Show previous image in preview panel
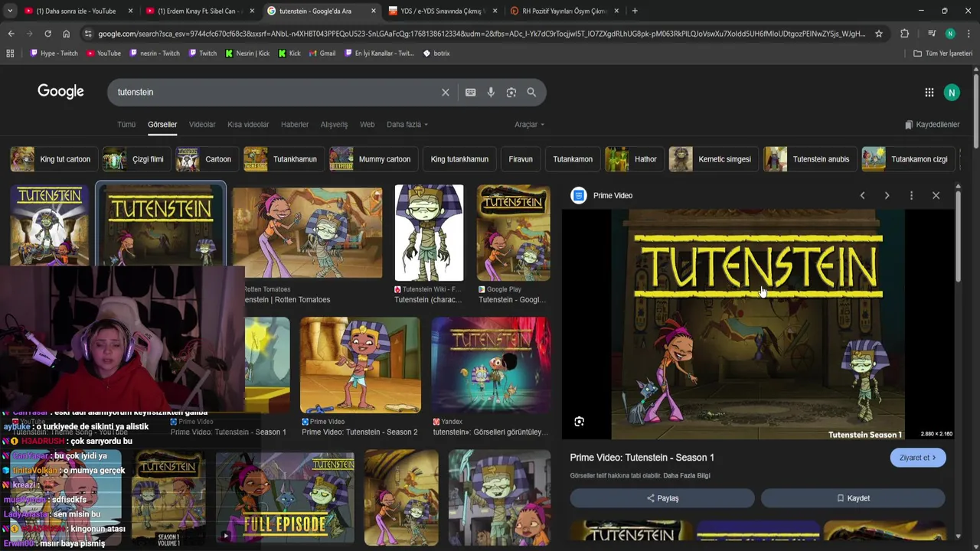This screenshot has width=980, height=551. [862, 195]
